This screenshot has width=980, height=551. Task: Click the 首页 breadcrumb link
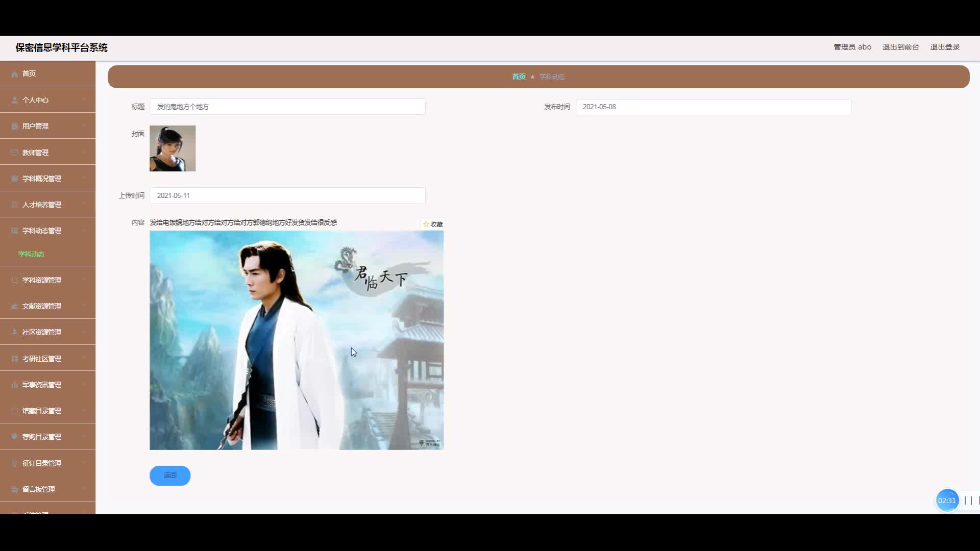coord(519,77)
